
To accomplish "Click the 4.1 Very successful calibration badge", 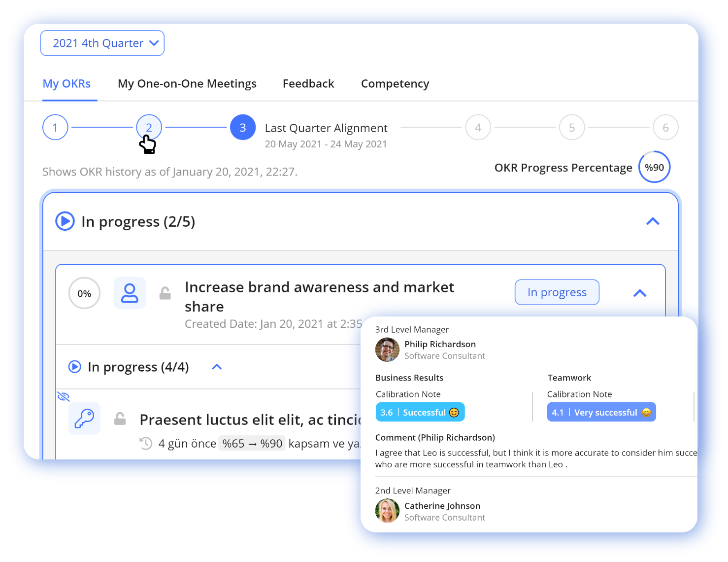I will pos(601,412).
